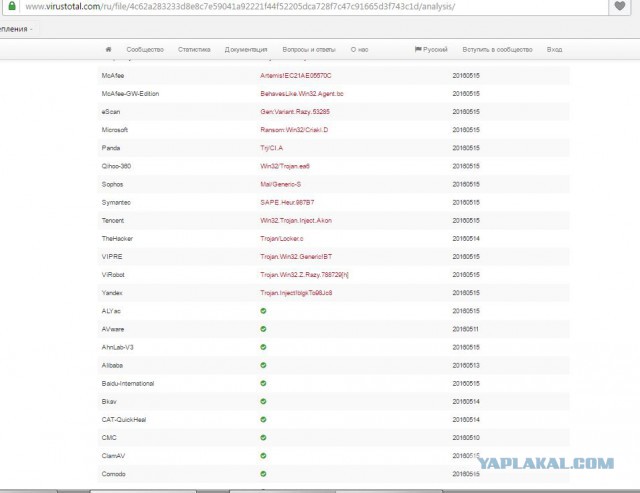The image size is (640, 493).
Task: Select the Yandex antivirus name
Action: (x=112, y=293)
